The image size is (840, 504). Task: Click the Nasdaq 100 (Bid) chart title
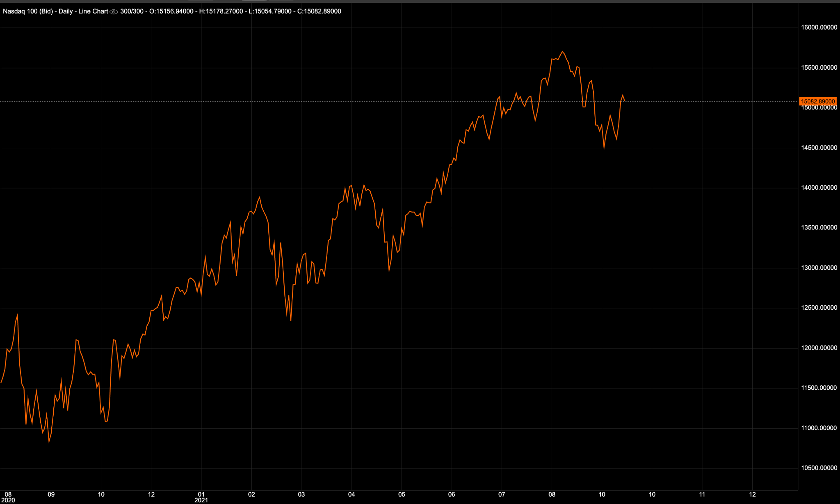click(28, 11)
